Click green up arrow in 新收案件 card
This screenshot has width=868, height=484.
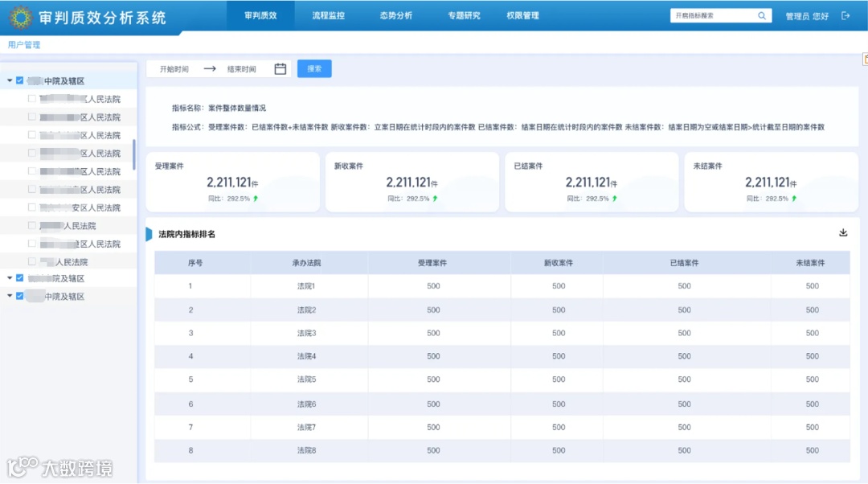pyautogui.click(x=435, y=199)
